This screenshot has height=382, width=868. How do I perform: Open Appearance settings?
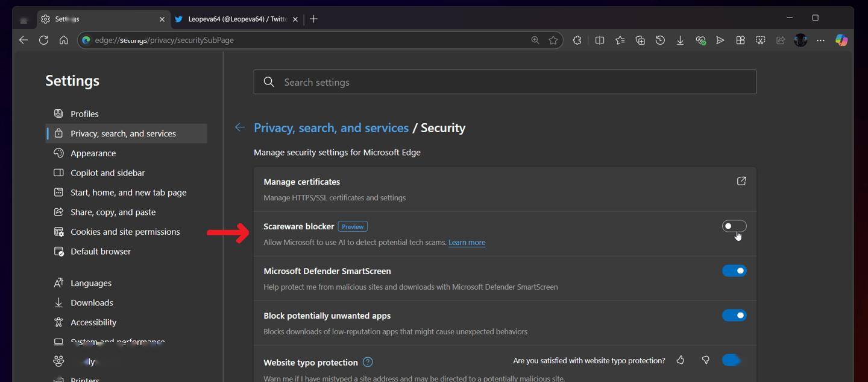pyautogui.click(x=127, y=153)
